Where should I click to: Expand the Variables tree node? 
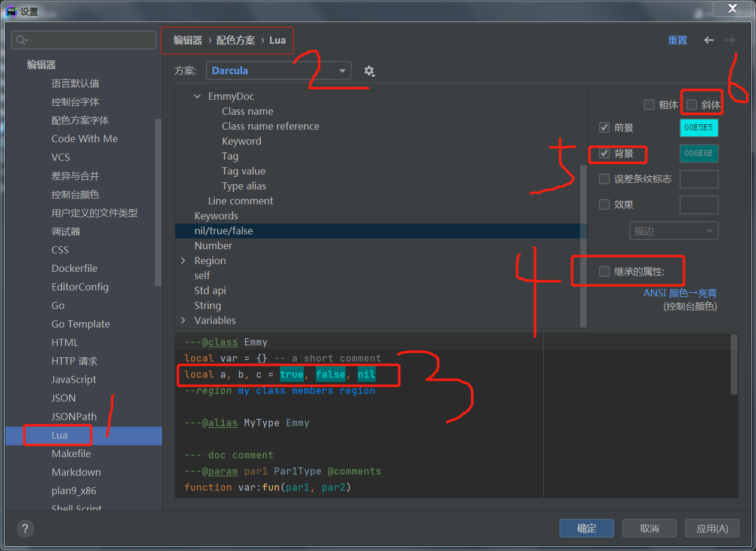tap(183, 320)
